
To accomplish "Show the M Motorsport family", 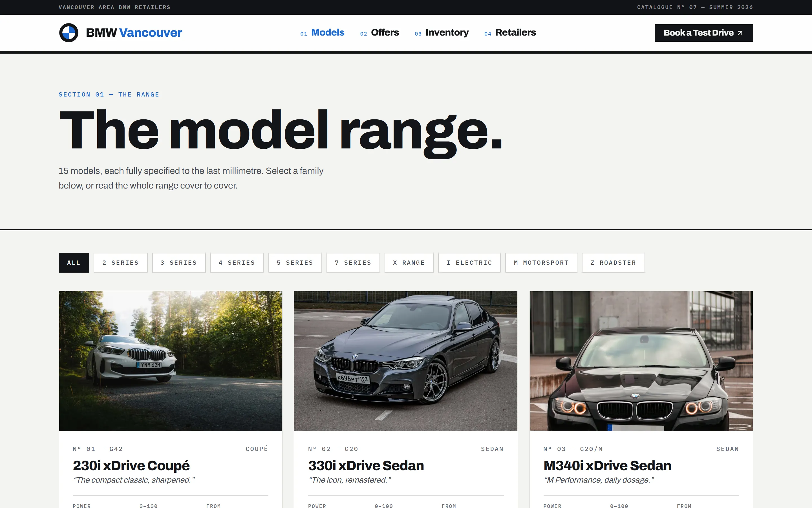I will coord(541,262).
